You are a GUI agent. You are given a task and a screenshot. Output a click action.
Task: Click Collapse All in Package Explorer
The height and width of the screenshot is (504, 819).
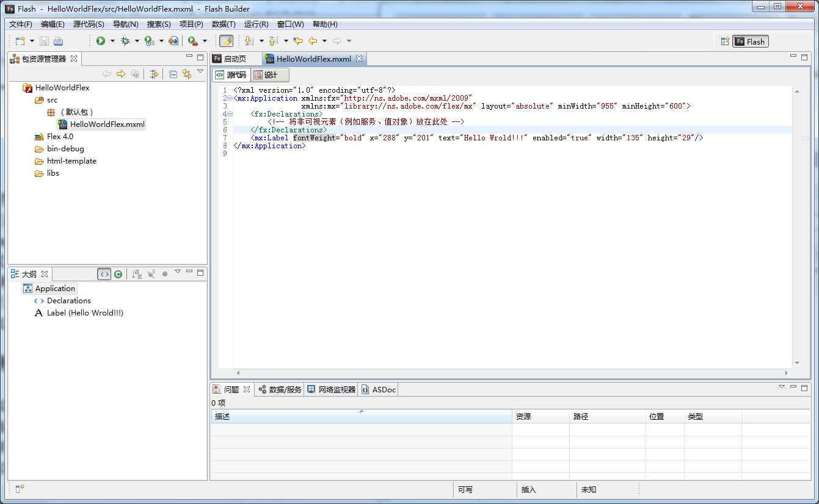coord(173,74)
